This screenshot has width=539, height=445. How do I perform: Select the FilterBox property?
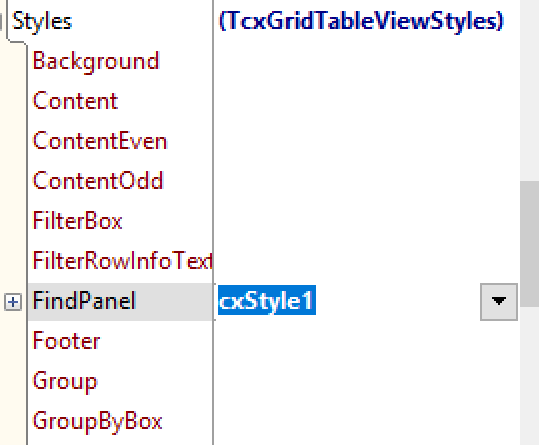(77, 221)
